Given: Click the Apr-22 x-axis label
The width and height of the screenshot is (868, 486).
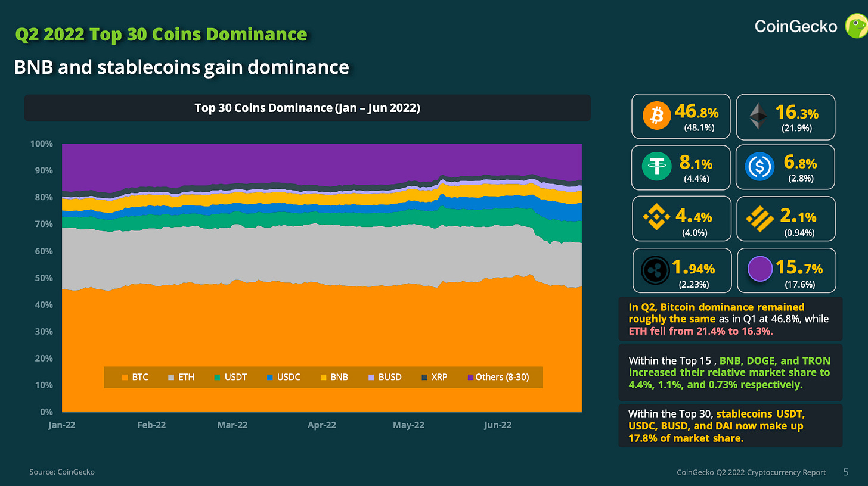Looking at the screenshot, I should point(323,425).
